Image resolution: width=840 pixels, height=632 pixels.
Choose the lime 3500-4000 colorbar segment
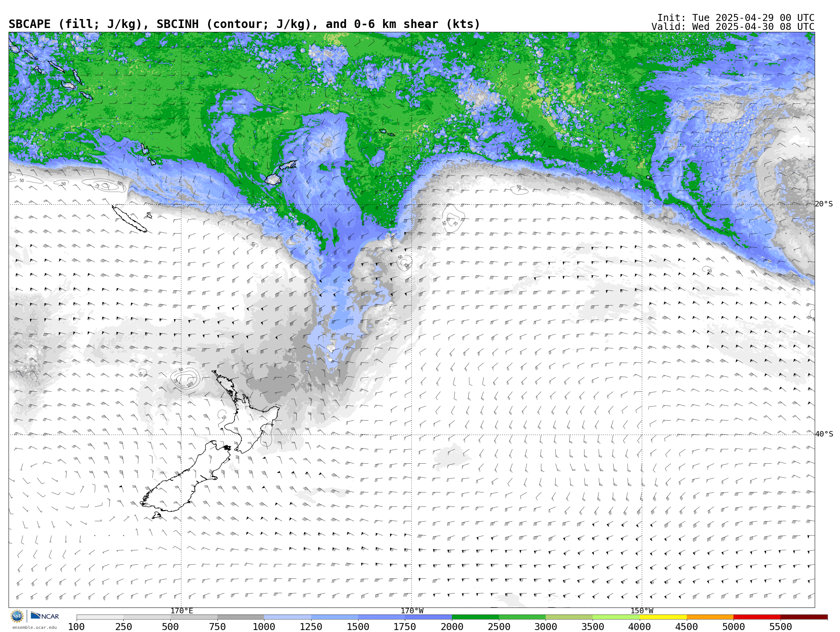click(616, 617)
